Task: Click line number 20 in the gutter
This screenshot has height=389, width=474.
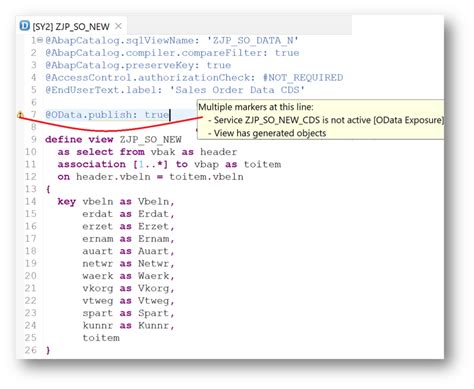Action: coord(30,276)
